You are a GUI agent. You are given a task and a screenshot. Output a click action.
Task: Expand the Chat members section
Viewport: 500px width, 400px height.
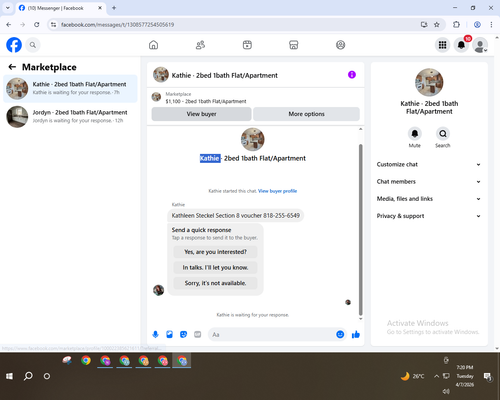click(x=429, y=182)
